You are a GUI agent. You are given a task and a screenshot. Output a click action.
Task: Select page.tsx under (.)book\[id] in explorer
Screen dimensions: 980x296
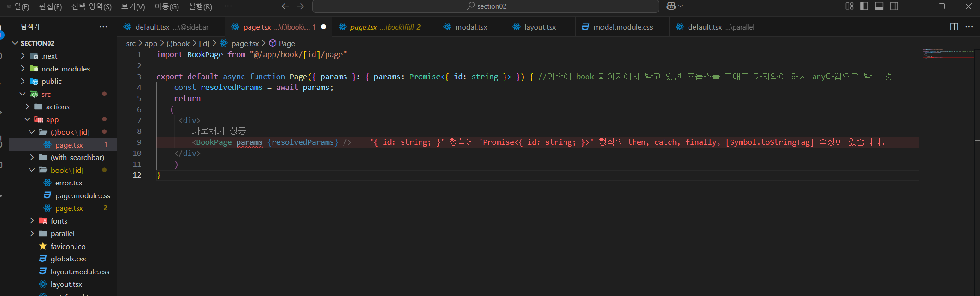[x=63, y=145]
